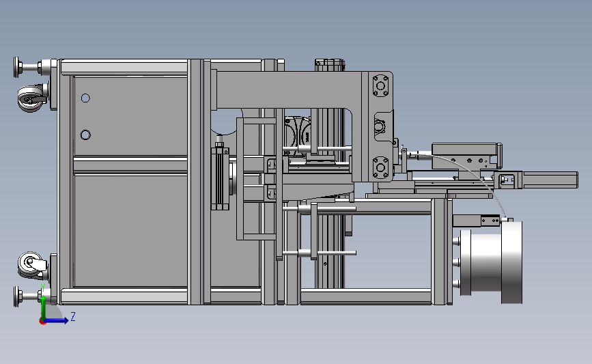Click the lower round hole in left panel
Image resolution: width=592 pixels, height=364 pixels.
pyautogui.click(x=86, y=135)
